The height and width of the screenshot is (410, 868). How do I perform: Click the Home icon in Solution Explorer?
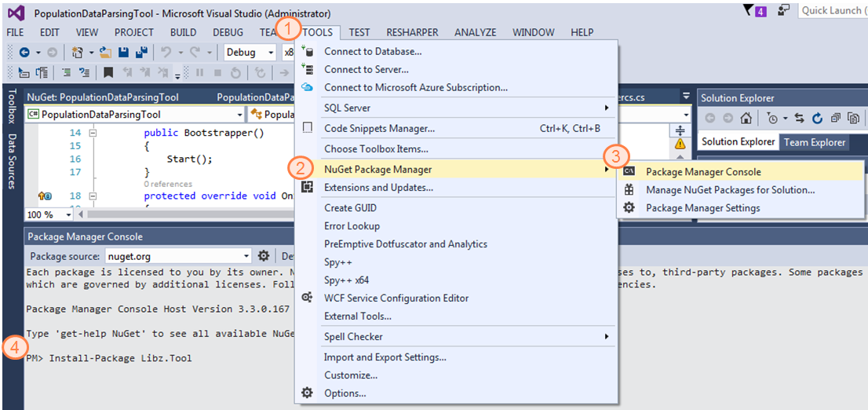click(746, 118)
